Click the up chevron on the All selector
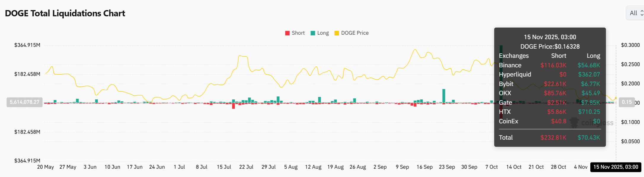The height and width of the screenshot is (177, 644). click(x=642, y=11)
